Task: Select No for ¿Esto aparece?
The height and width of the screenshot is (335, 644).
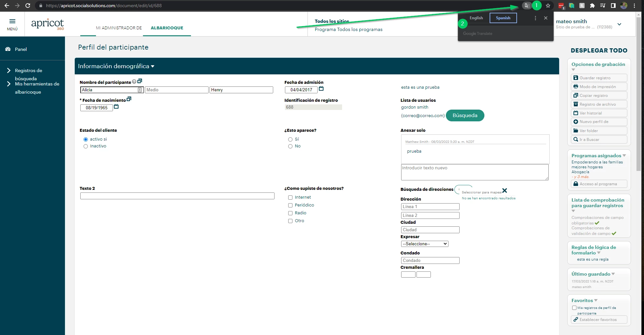Action: click(x=290, y=146)
